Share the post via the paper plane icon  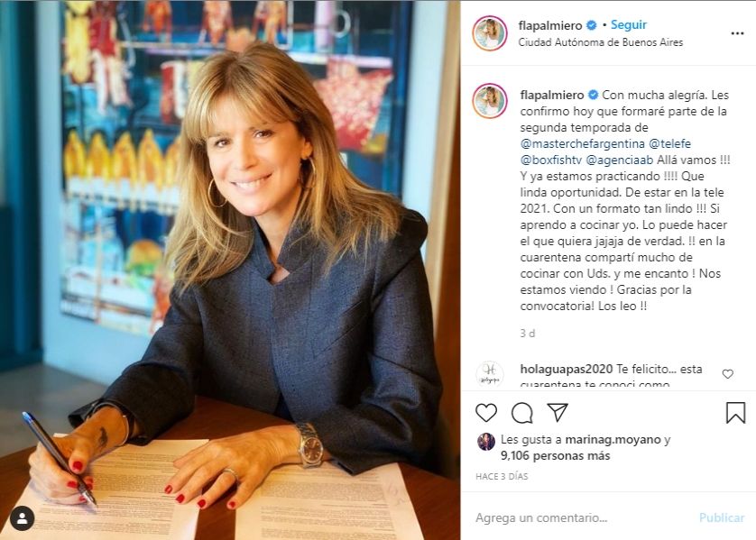point(558,412)
